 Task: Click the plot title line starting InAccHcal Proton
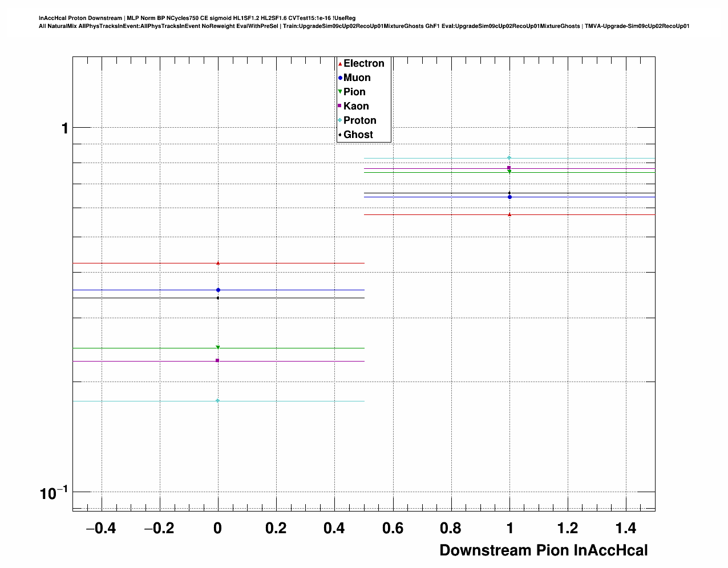[x=197, y=18]
